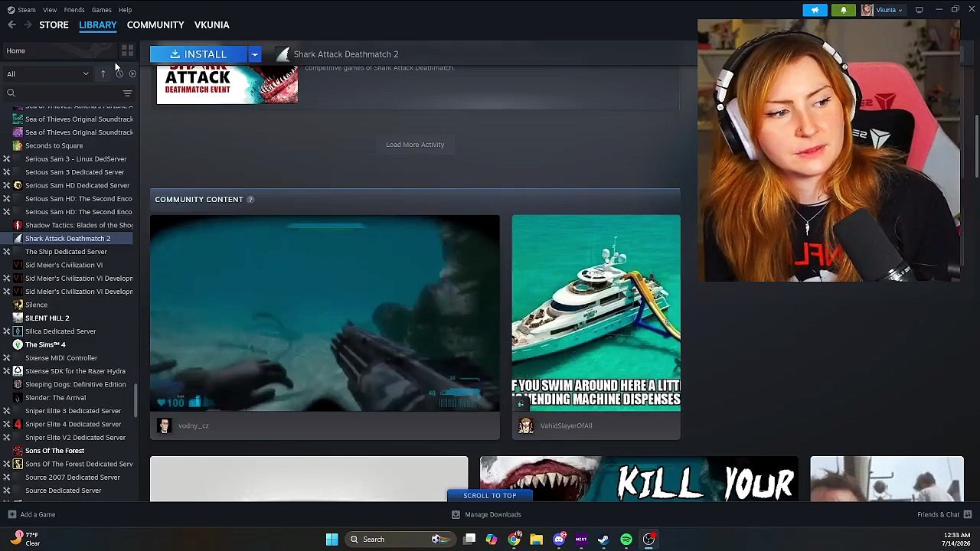Open the yacht screenshot by VahidSlayerOfAll
The image size is (980, 551).
click(x=596, y=313)
